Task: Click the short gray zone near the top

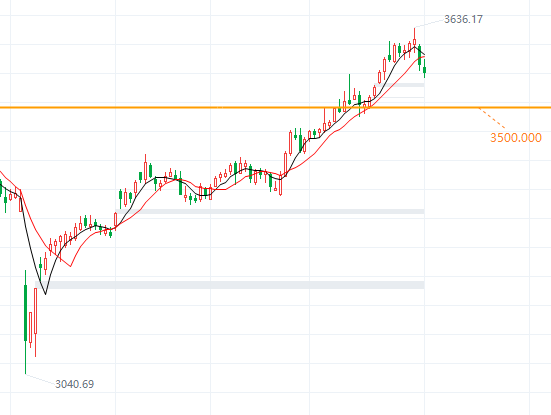Action: tap(402, 85)
